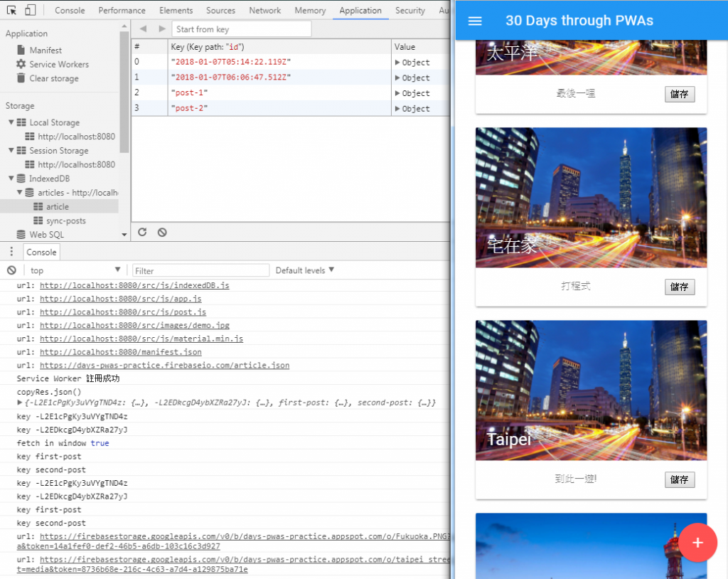Open the demo.jpg link in console
The image size is (728, 579).
click(134, 325)
